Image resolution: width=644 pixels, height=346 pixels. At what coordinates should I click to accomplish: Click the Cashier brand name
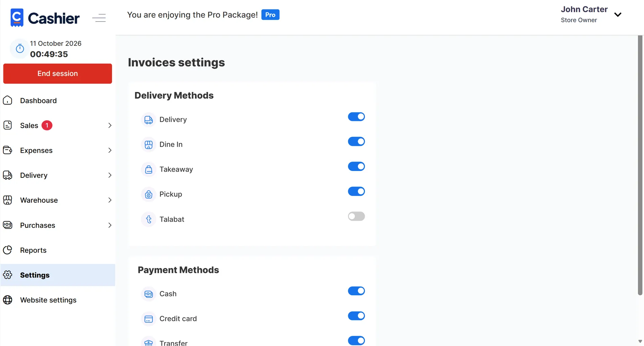pos(54,18)
